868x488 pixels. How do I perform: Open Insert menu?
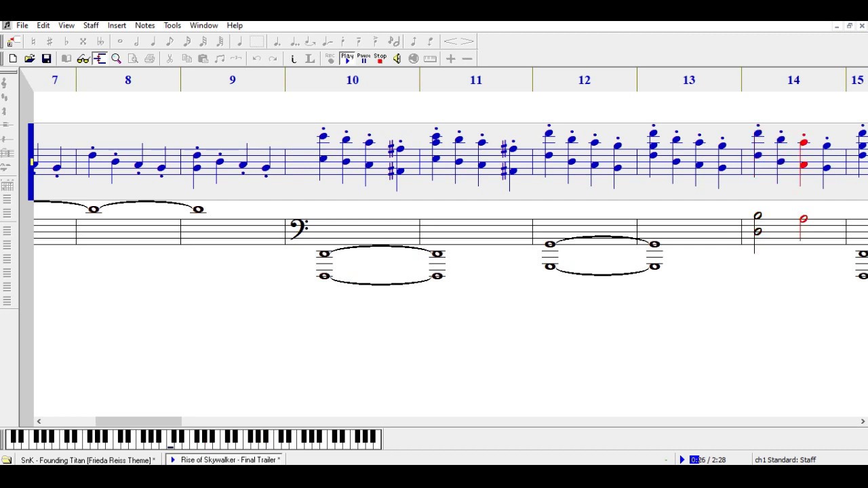point(117,25)
